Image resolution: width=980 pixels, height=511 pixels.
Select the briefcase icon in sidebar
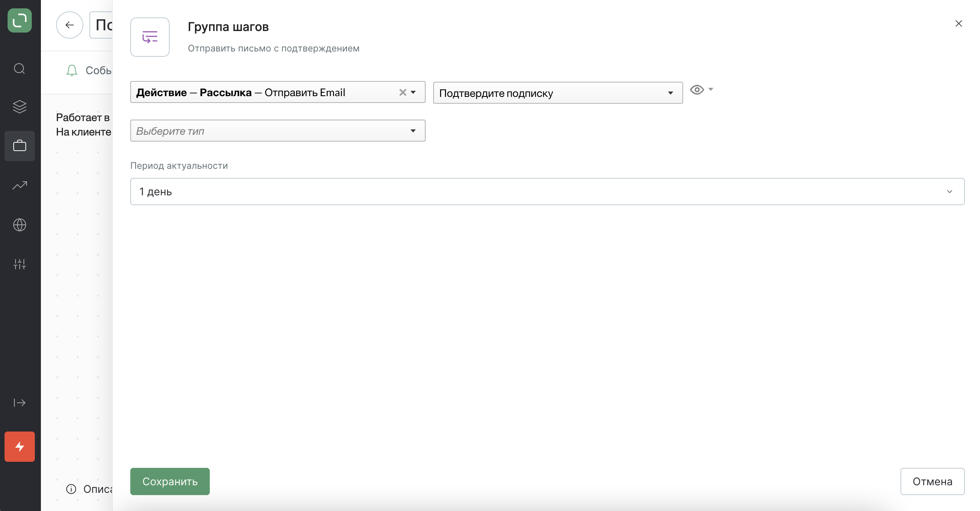pyautogui.click(x=19, y=146)
